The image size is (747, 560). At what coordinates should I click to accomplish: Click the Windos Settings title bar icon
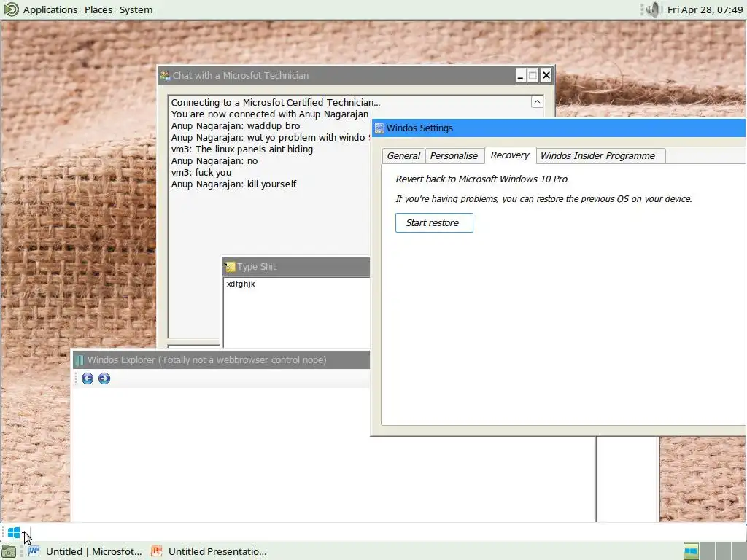click(x=379, y=128)
